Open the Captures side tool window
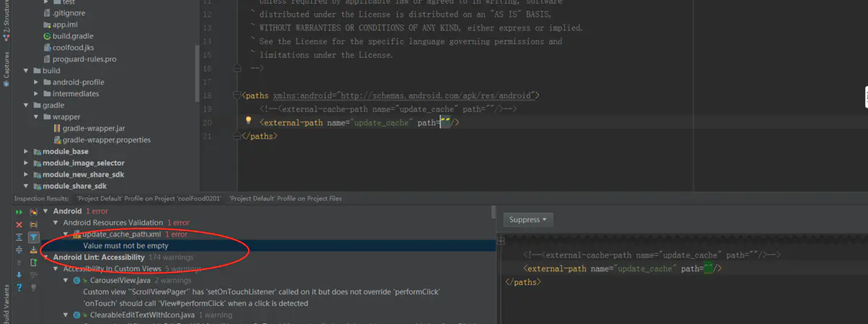This screenshot has width=868, height=324. click(x=6, y=71)
